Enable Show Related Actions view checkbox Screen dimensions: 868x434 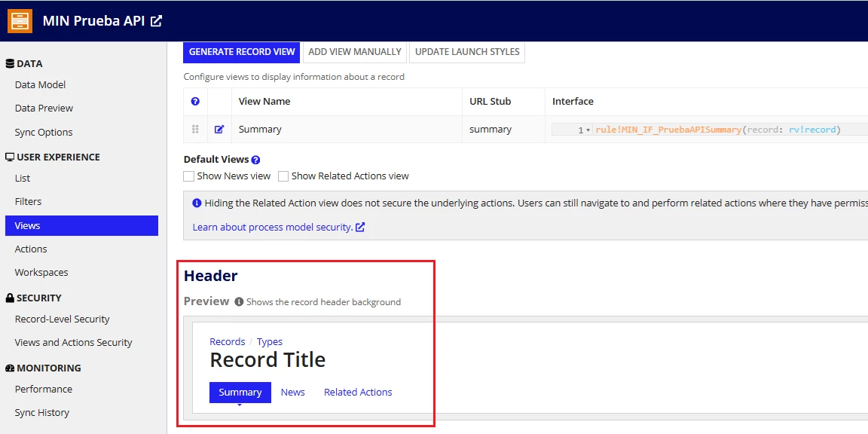(x=283, y=176)
